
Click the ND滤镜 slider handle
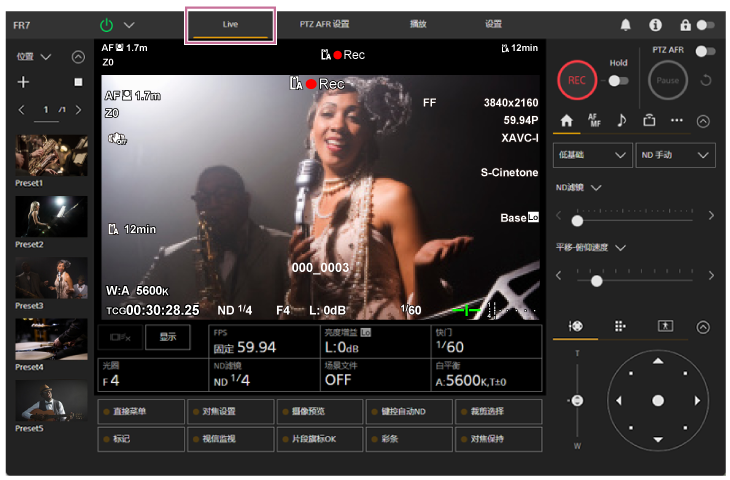(x=577, y=215)
